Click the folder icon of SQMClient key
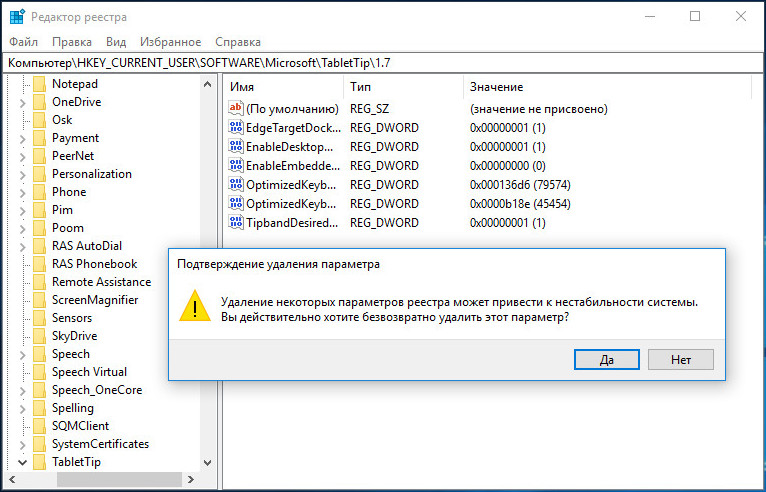 coord(40,426)
